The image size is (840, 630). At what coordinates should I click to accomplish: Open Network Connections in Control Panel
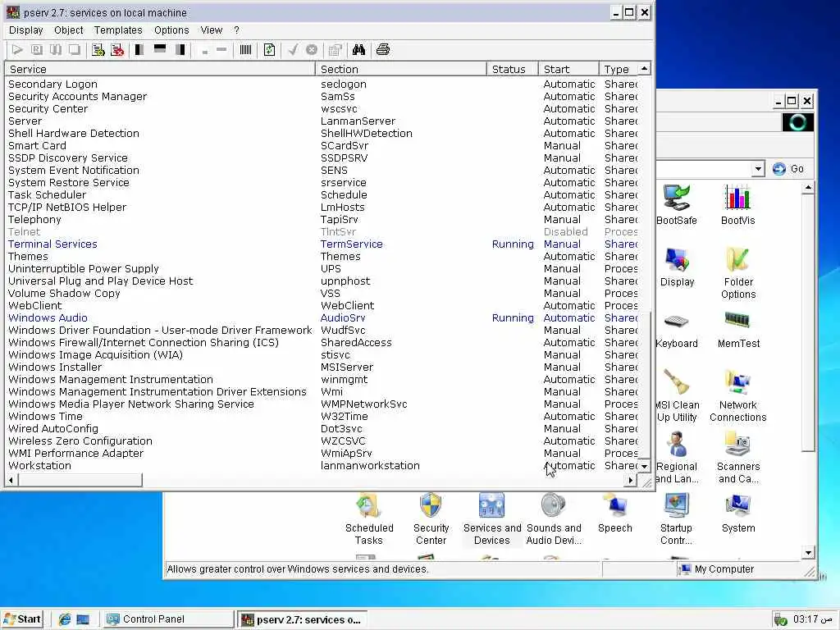pos(738,396)
